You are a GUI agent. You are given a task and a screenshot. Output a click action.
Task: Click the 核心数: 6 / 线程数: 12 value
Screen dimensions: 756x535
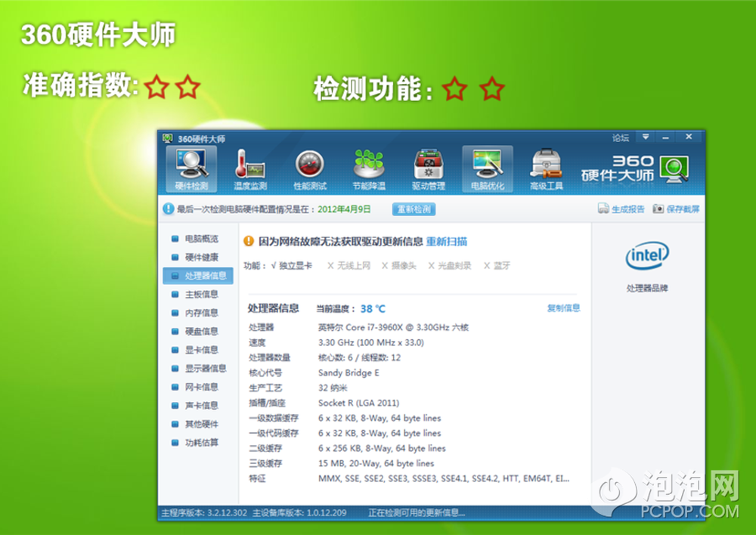point(359,357)
